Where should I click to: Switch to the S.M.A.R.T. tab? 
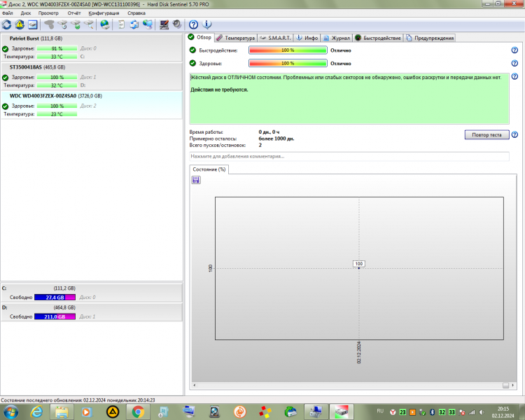276,38
